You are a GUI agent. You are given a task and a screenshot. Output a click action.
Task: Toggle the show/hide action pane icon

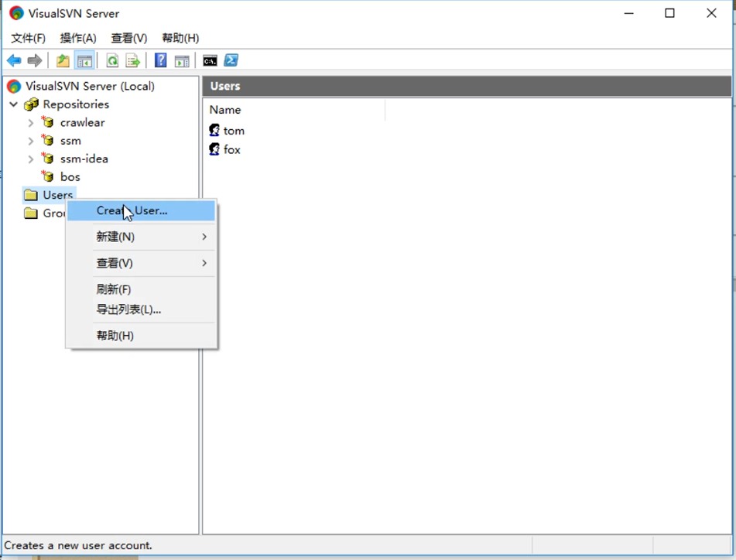[182, 60]
